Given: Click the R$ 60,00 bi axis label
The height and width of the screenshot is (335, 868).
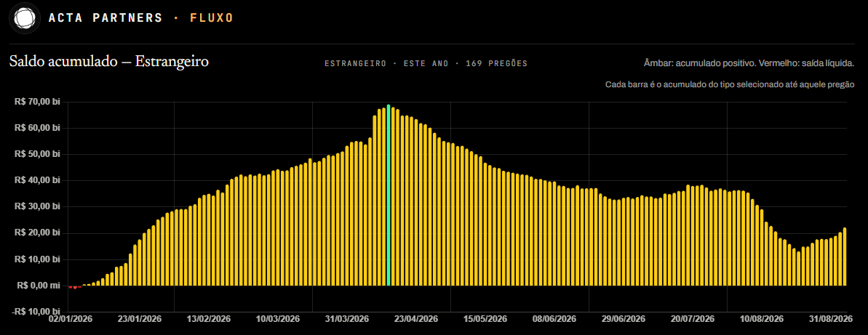Looking at the screenshot, I should (x=37, y=128).
